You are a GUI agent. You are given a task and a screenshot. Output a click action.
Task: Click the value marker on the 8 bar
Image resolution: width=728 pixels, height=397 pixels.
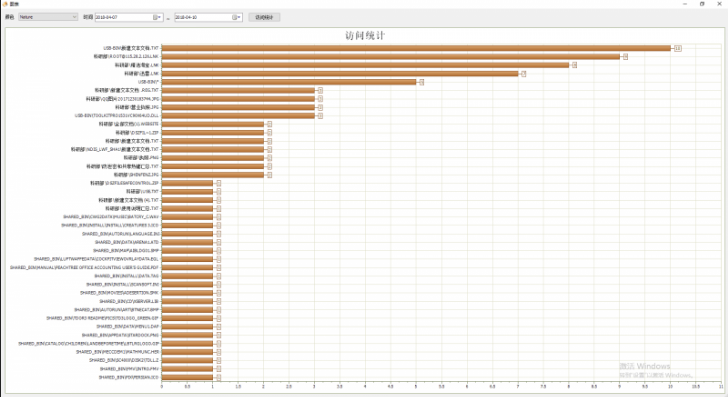click(x=574, y=65)
